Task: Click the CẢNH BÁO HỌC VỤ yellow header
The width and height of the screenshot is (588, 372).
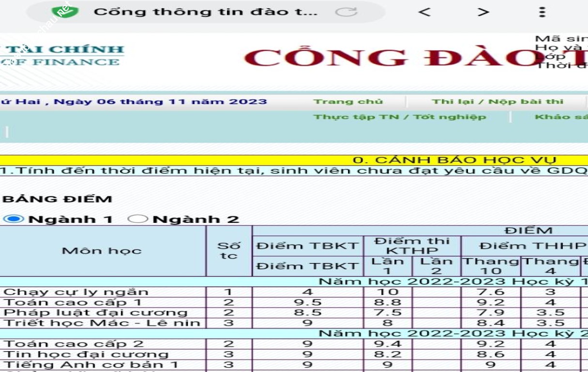Action: (454, 160)
